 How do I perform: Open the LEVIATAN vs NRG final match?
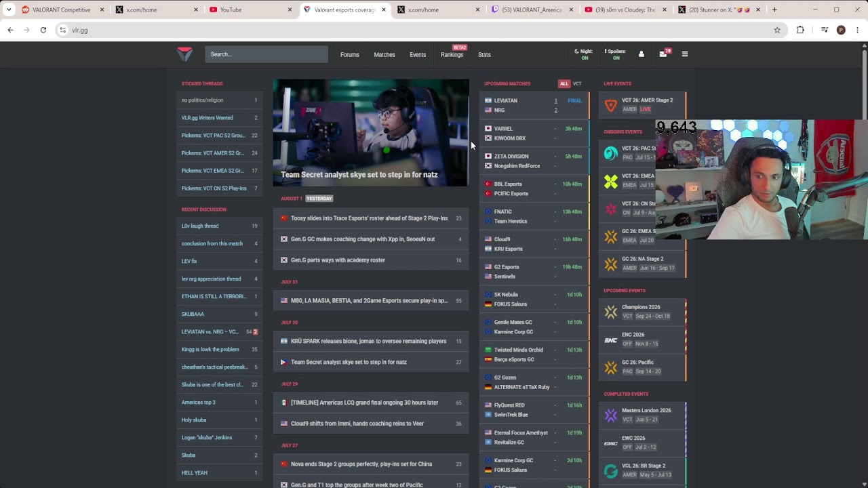pos(534,105)
